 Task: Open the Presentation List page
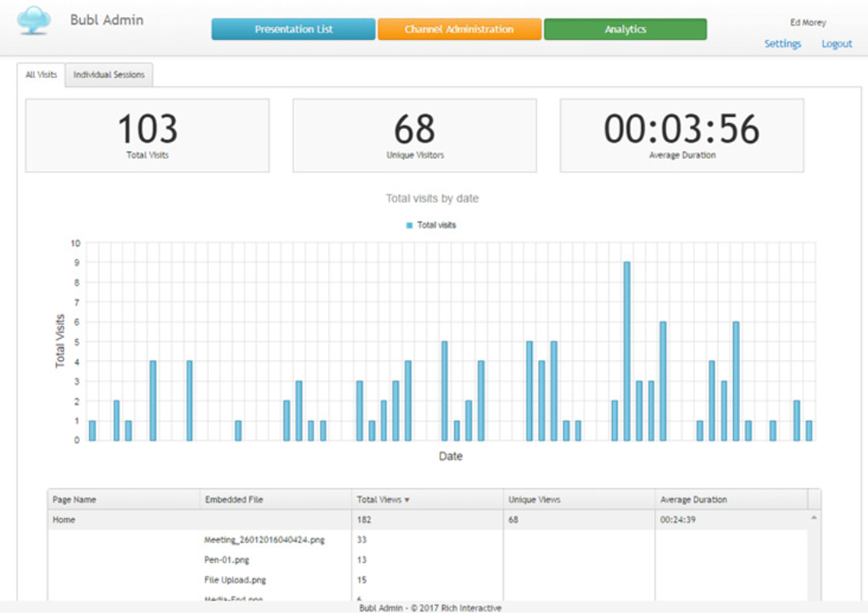tap(294, 30)
